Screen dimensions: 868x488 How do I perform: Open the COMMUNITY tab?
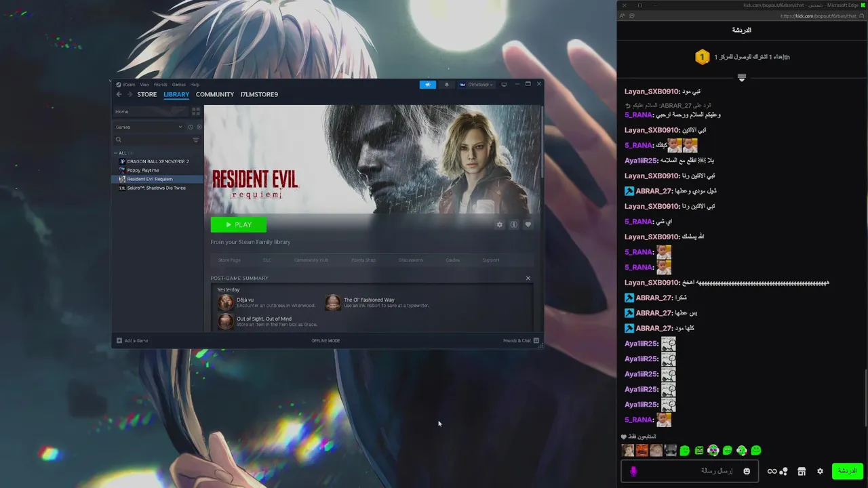(x=215, y=94)
